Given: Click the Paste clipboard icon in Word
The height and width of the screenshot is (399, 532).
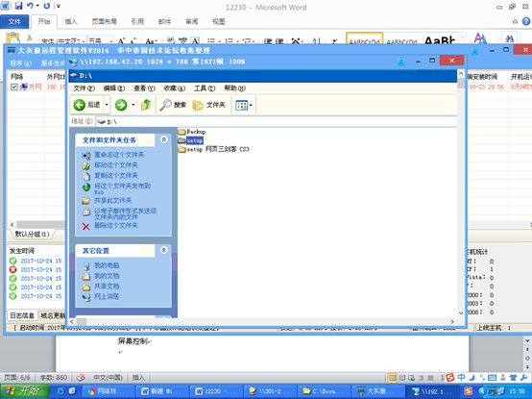Looking at the screenshot, I should [x=13, y=38].
